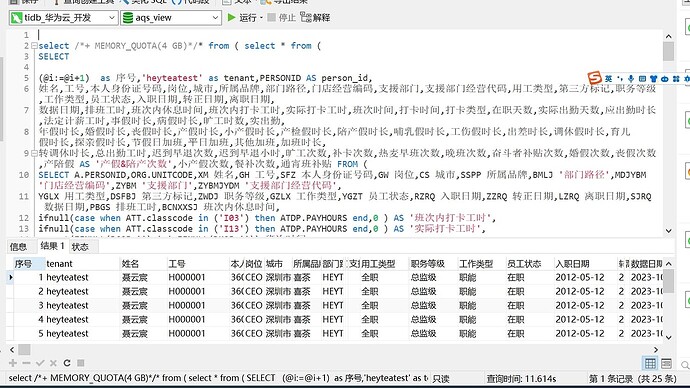Click the Sogou game controller icon
Screen dimensions: 690x388
tap(664, 79)
